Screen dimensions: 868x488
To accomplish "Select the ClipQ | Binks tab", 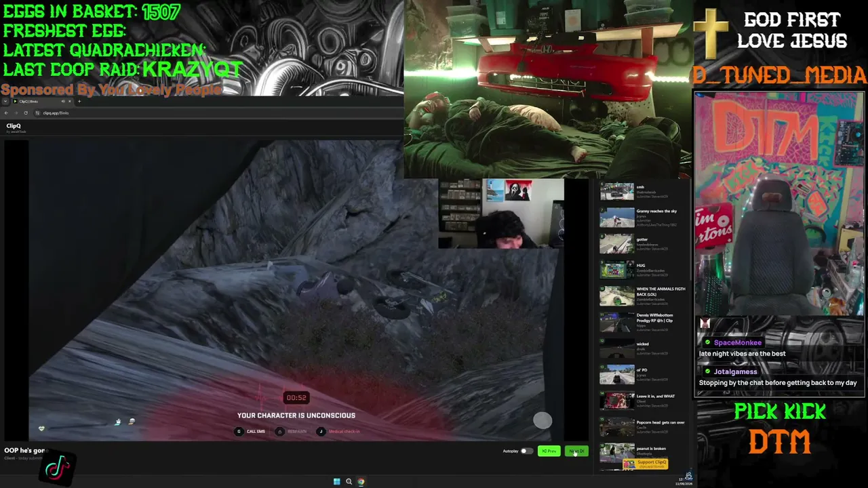I will (42, 102).
